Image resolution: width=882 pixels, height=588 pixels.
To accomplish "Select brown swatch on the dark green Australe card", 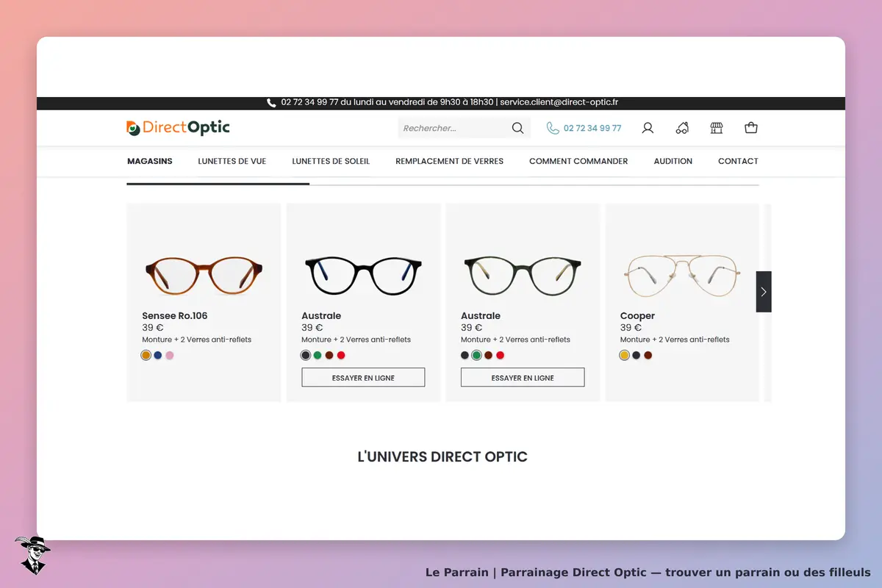I will 489,356.
